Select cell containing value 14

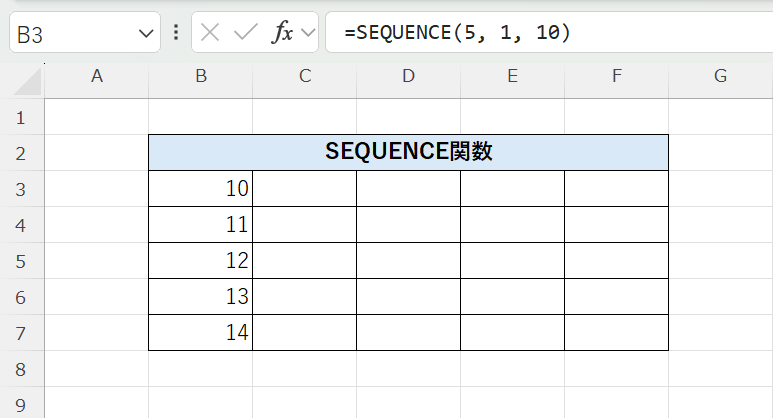pos(201,333)
